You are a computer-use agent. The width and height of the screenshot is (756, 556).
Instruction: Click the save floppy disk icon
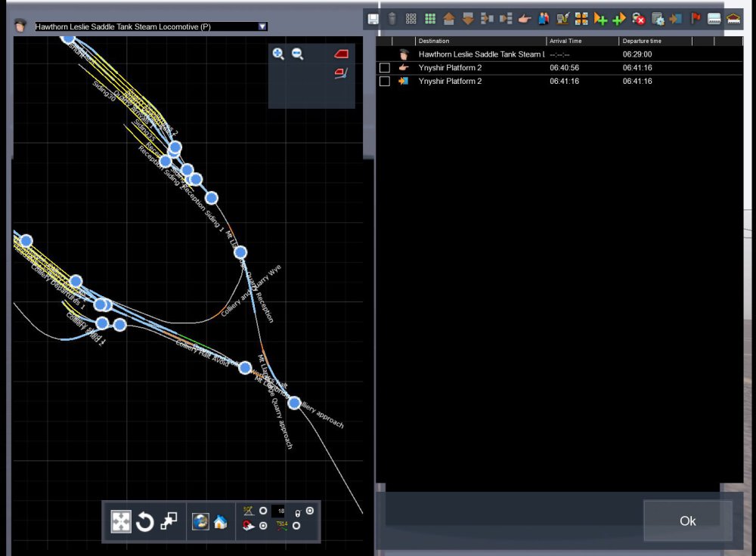pos(373,19)
